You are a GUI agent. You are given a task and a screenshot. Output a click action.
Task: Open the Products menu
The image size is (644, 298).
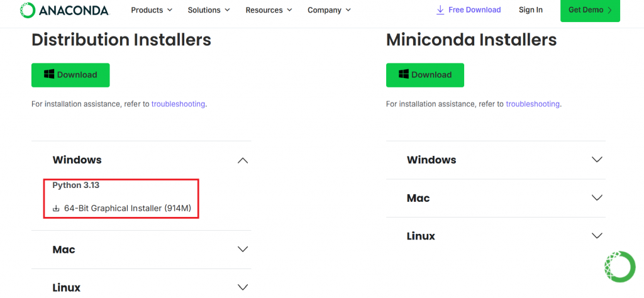point(152,10)
